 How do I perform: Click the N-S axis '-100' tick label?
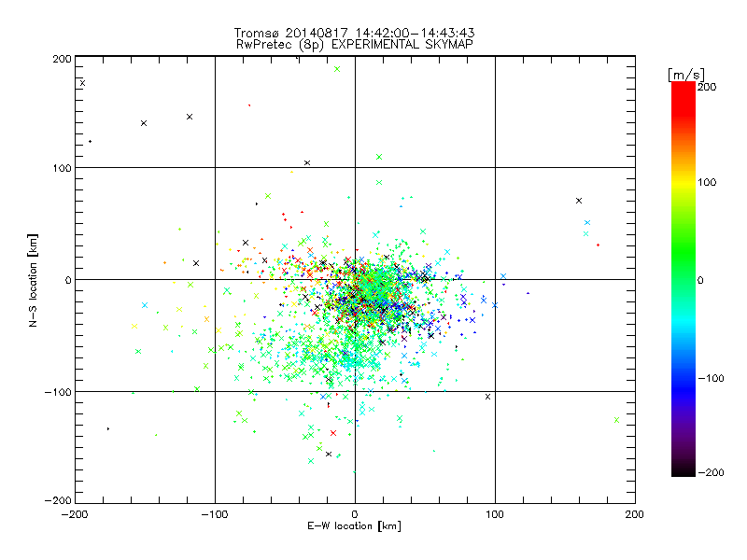pos(58,392)
